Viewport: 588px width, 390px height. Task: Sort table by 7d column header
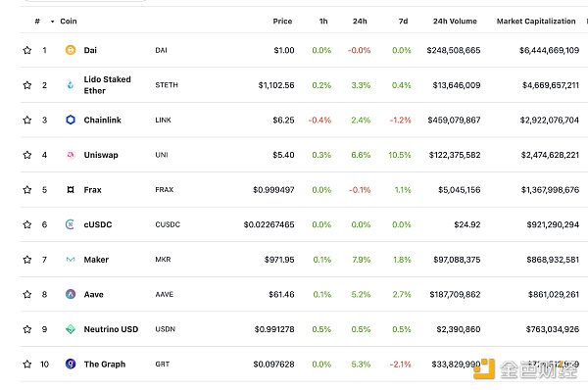click(x=403, y=22)
